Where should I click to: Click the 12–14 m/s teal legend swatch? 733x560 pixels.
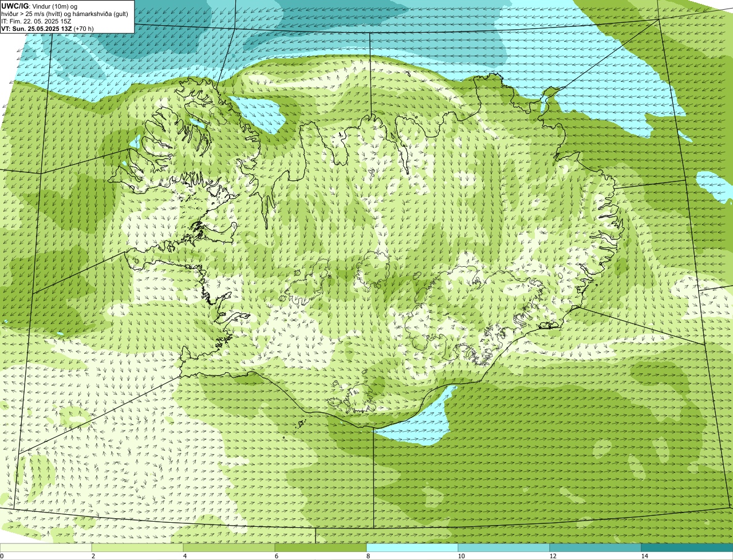click(x=596, y=547)
